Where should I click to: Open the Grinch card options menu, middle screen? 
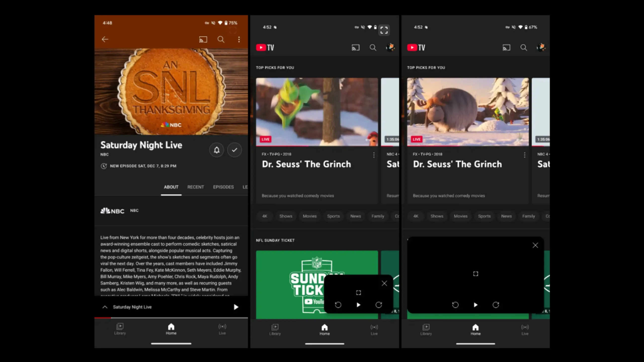(374, 155)
